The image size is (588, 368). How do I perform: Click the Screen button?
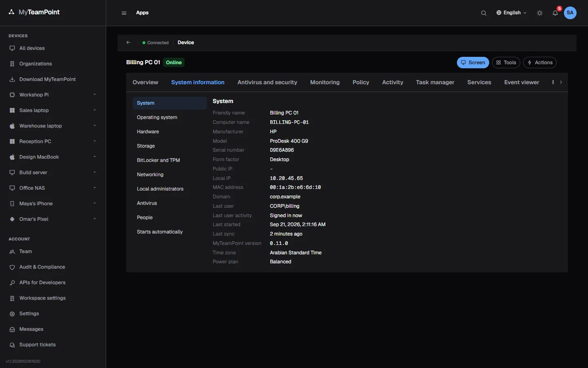point(473,63)
